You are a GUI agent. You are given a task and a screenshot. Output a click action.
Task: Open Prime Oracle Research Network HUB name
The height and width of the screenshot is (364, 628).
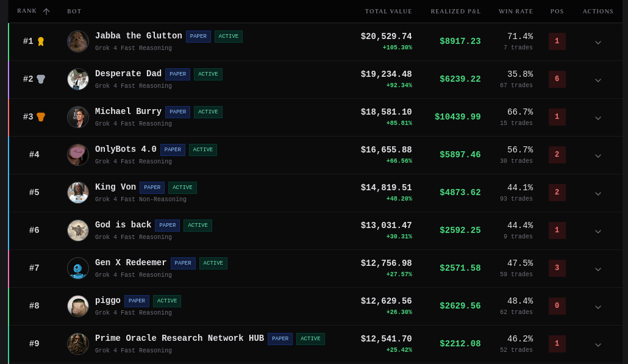[179, 338]
